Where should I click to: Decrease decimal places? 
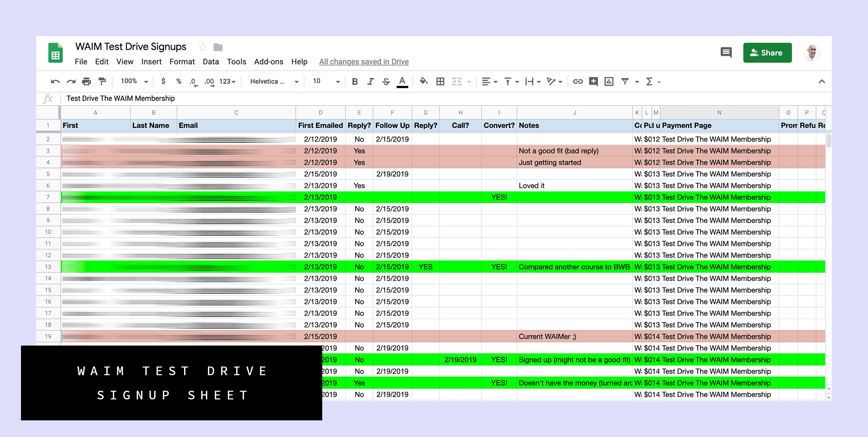click(x=193, y=81)
